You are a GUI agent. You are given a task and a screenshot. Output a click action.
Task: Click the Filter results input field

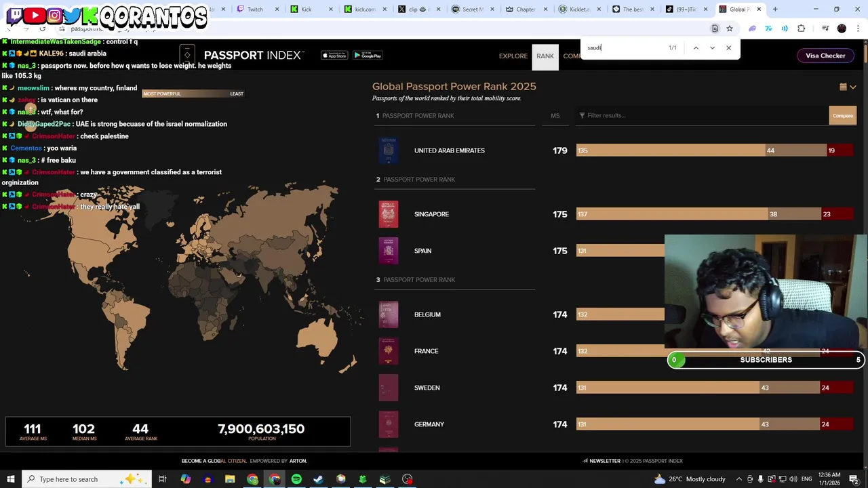[702, 115]
